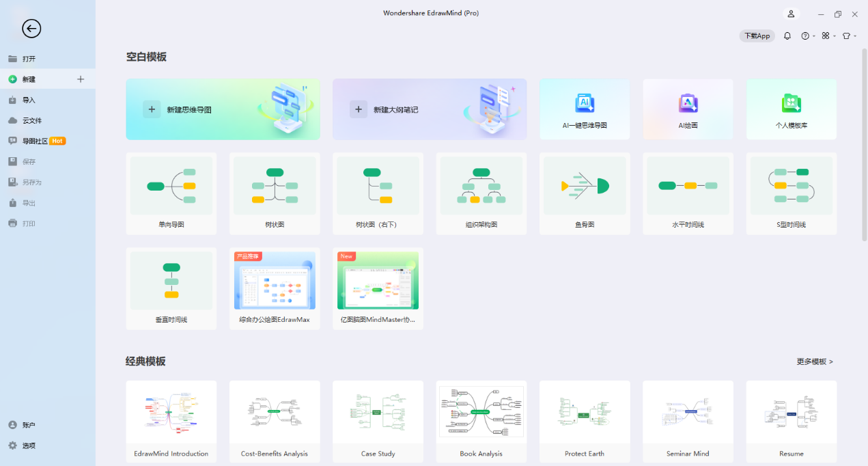Open the AI一键思维导图 tile
The width and height of the screenshot is (868, 466).
tap(585, 109)
